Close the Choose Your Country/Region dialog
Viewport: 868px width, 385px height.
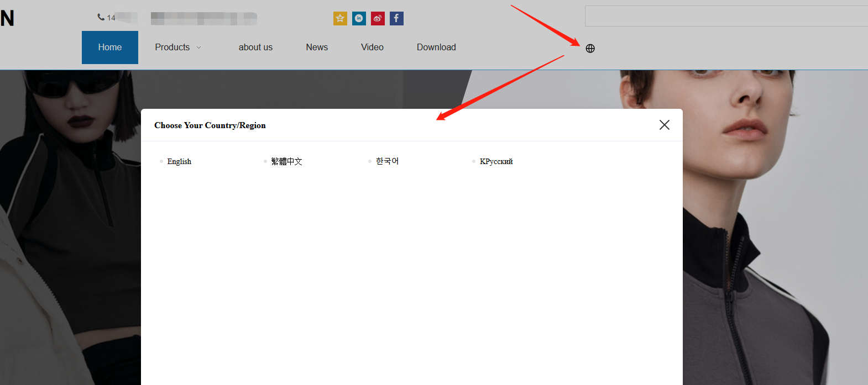(x=664, y=125)
